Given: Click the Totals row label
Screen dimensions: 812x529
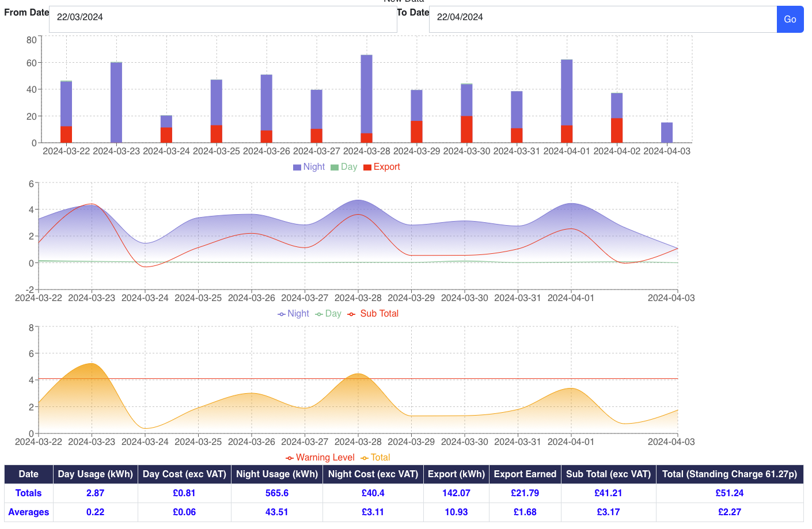Looking at the screenshot, I should pos(29,493).
